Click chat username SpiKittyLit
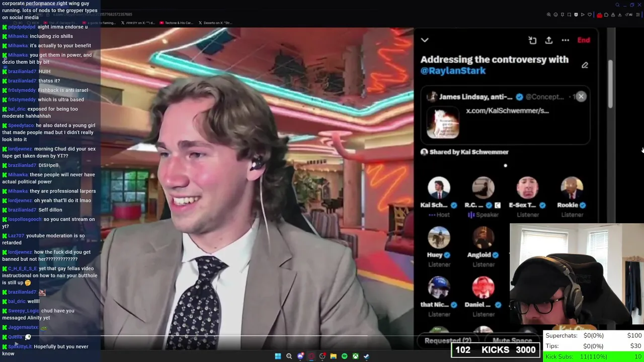The image size is (644, 362). click(20, 346)
